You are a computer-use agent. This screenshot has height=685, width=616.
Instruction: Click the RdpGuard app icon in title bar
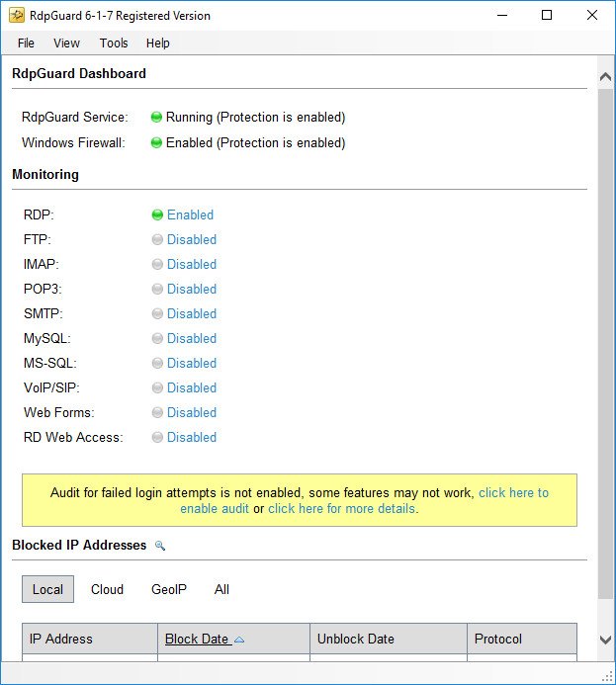click(17, 15)
